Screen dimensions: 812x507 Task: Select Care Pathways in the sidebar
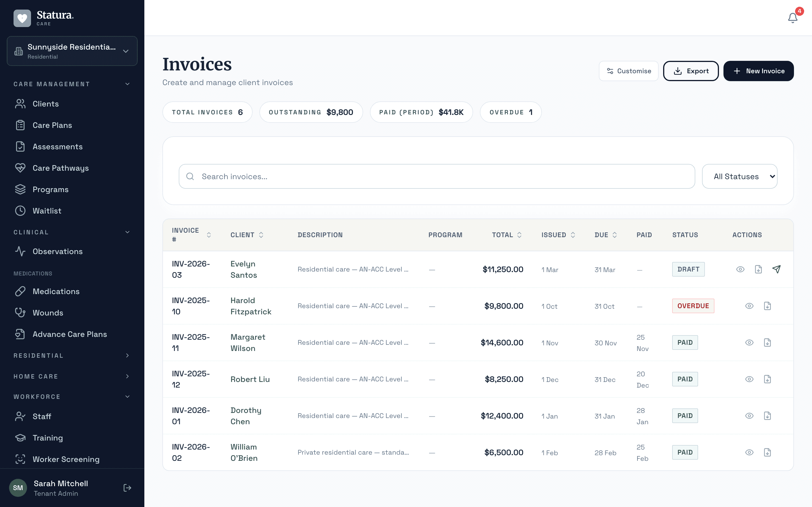61,168
